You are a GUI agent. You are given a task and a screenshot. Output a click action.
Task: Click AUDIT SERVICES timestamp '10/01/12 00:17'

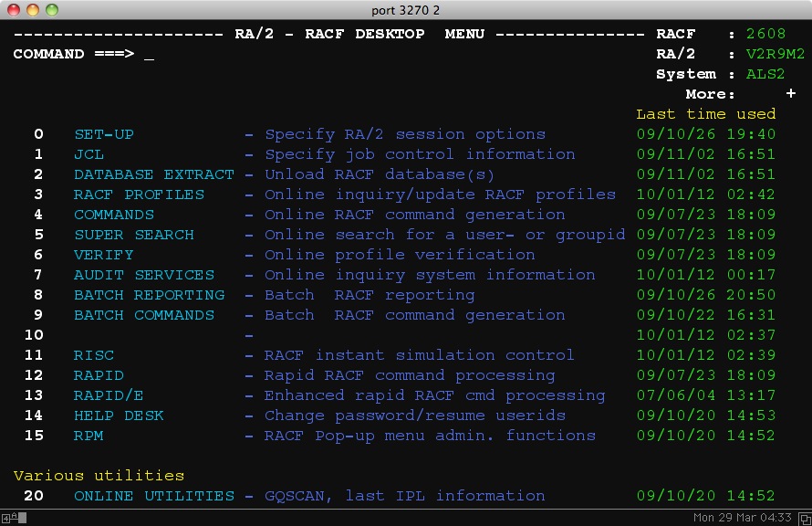click(x=706, y=275)
